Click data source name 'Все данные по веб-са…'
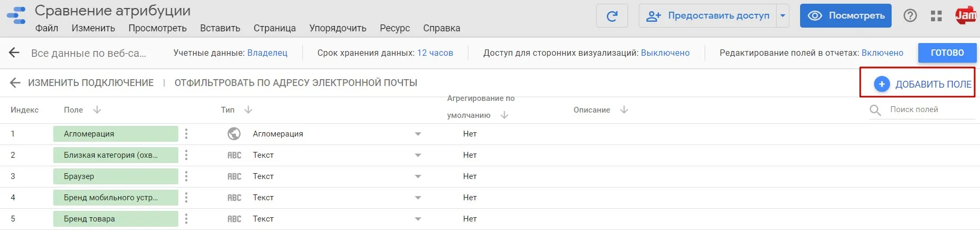 pyautogui.click(x=88, y=53)
